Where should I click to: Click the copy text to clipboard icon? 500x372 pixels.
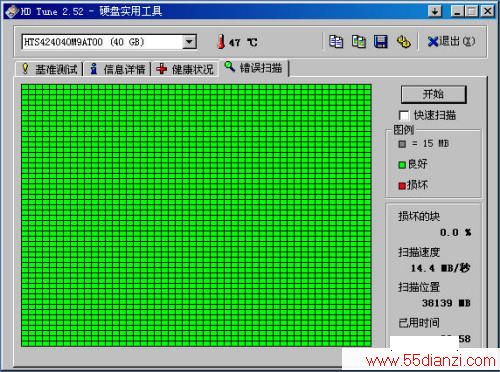pyautogui.click(x=336, y=42)
